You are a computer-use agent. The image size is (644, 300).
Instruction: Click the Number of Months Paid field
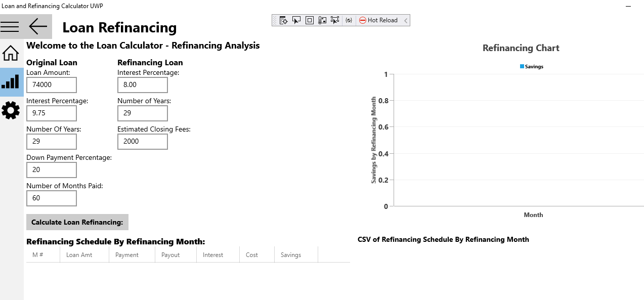(x=52, y=198)
